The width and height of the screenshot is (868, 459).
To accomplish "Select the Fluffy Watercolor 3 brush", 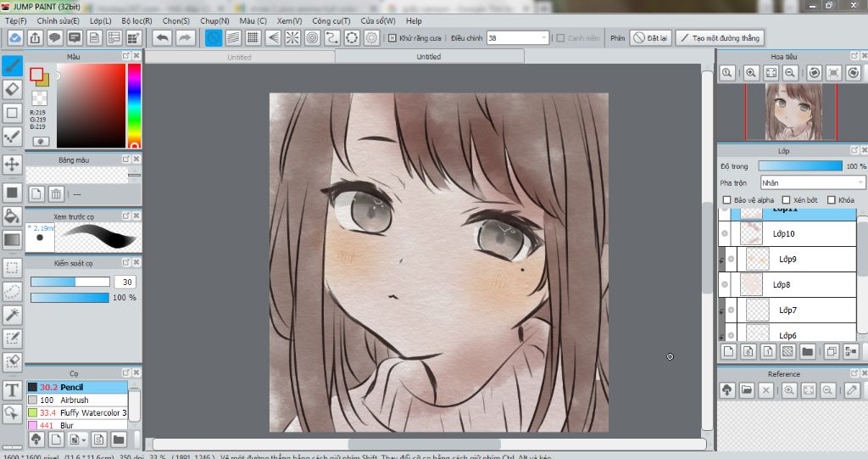I will click(77, 413).
